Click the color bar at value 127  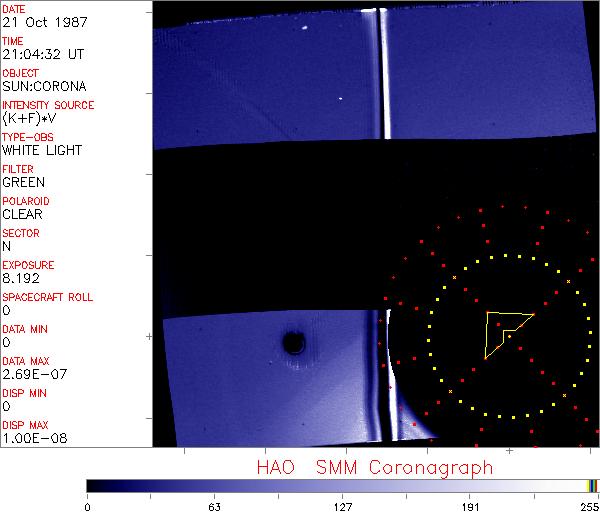[x=342, y=485]
